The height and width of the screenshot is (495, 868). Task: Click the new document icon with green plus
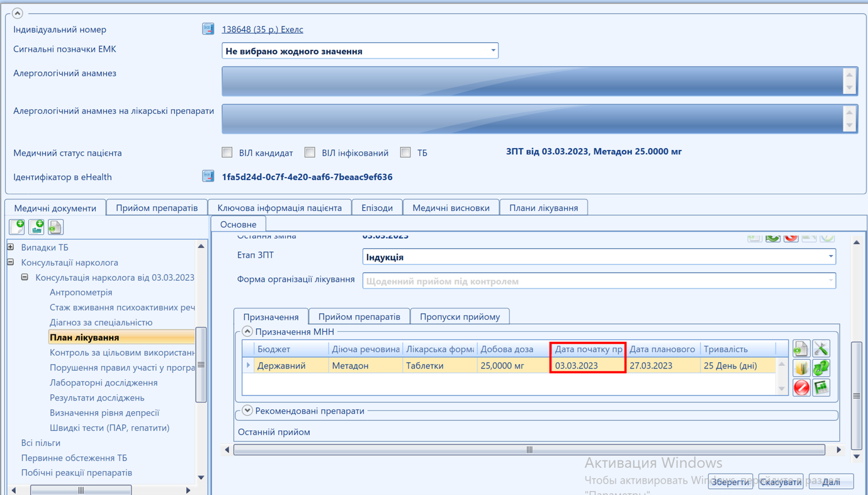pos(17,227)
